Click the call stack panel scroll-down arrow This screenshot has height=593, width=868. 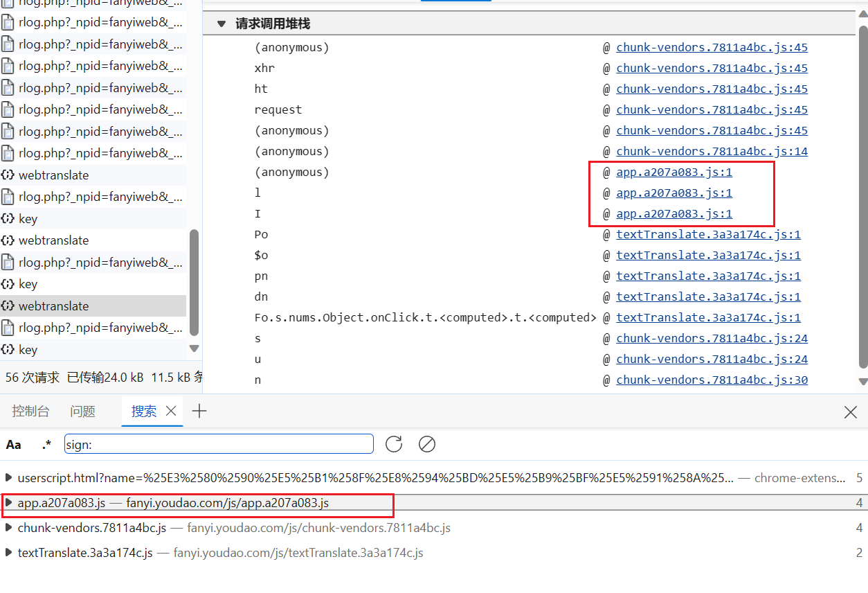click(x=862, y=381)
